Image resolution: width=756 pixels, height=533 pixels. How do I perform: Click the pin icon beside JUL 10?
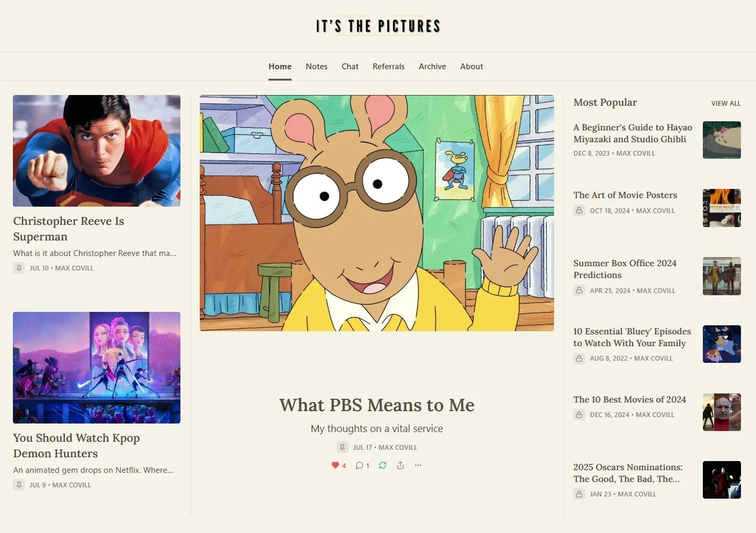[19, 268]
